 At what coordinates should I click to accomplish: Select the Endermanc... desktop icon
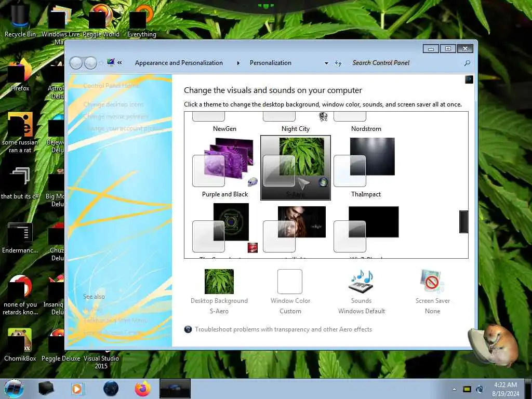coord(20,237)
